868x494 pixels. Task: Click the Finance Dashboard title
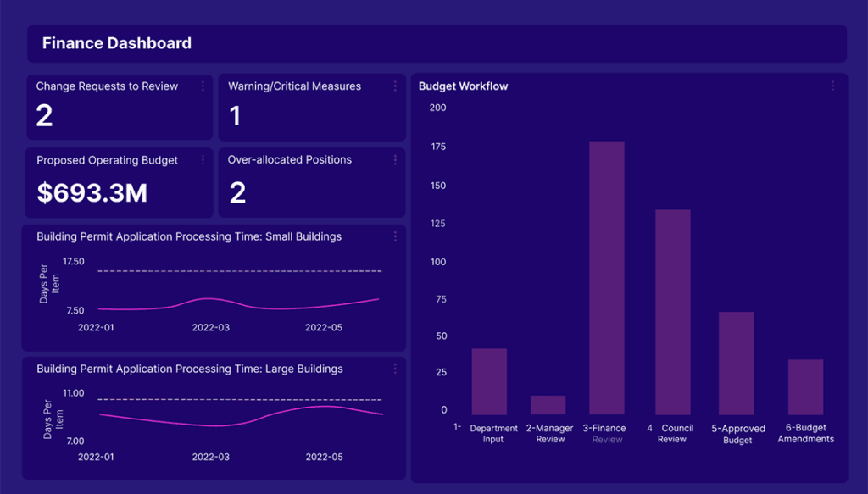click(115, 43)
